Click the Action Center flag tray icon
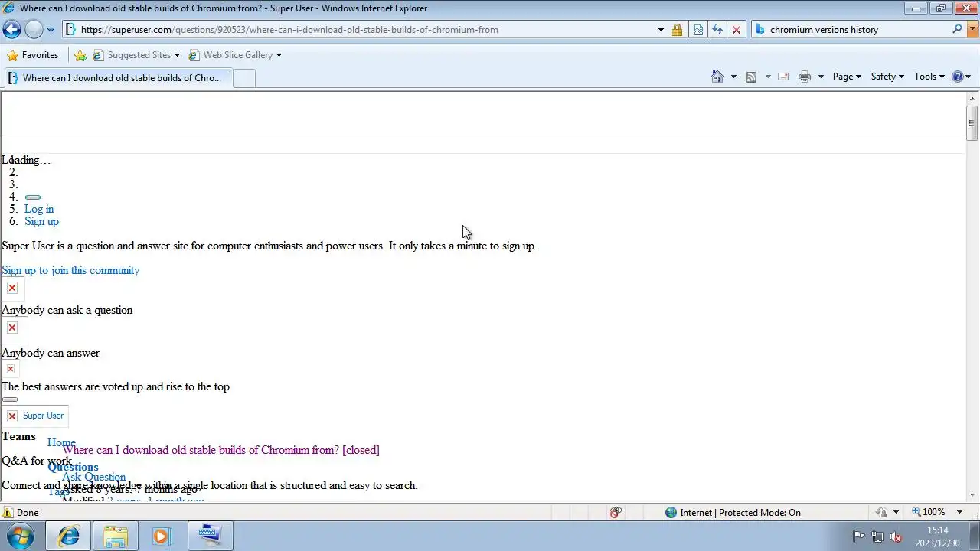This screenshot has width=980, height=551. [858, 536]
